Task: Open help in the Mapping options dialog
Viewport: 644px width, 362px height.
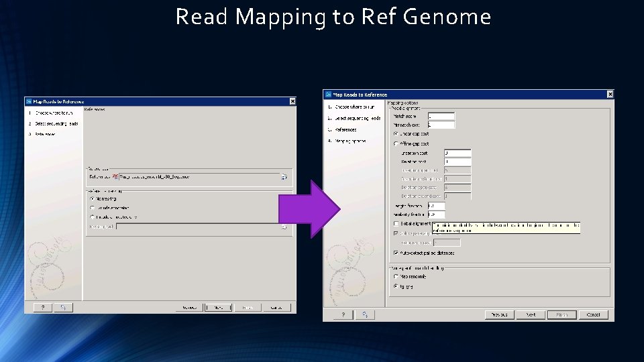Action: pos(343,315)
